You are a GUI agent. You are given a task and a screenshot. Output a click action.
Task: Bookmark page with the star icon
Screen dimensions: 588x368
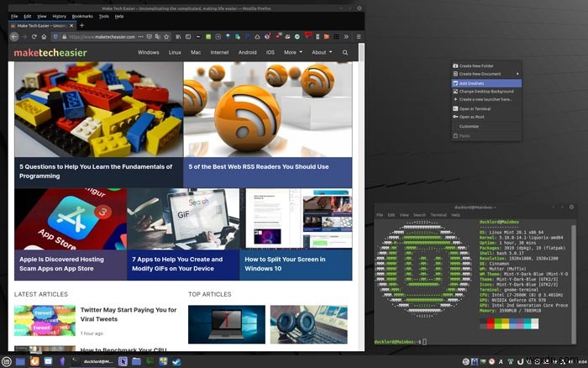166,37
